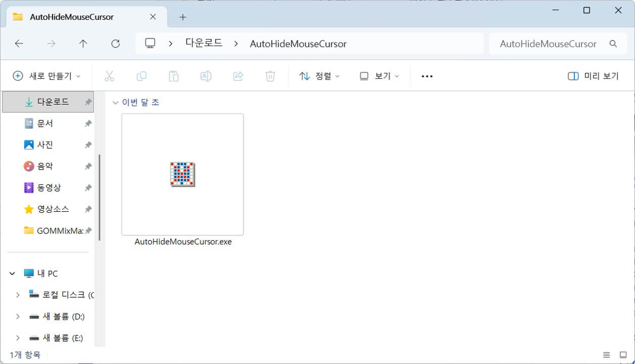Viewport: 635px width, 364px height.
Task: Click the Delete trash icon
Action: [x=270, y=76]
